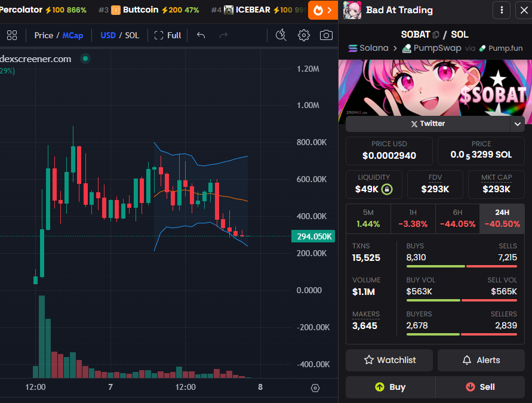Click the buy vol versus sell vol bar
This screenshot has width=532, height=403.
pyautogui.click(x=462, y=300)
